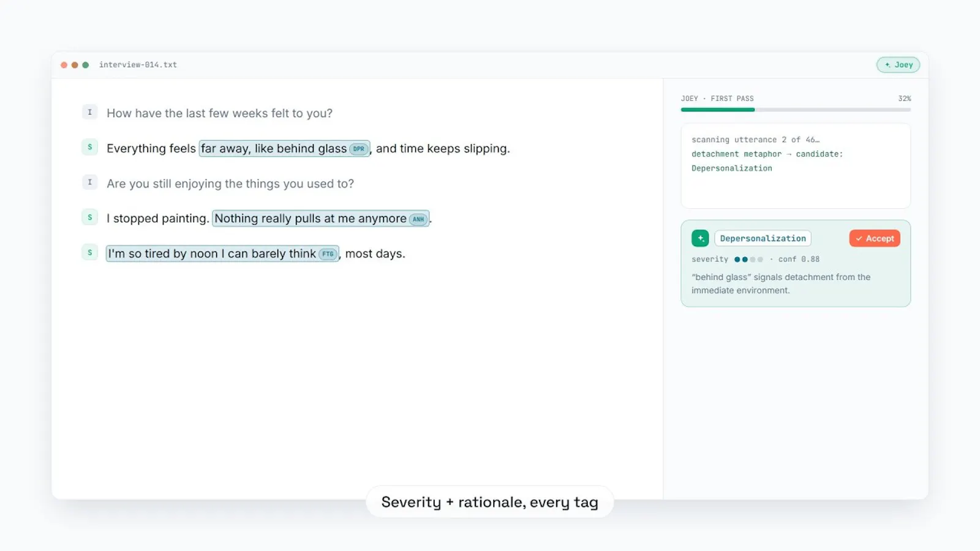Click question "Are you still enjoying the things you used to?"
Image resolution: width=980 pixels, height=551 pixels.
[x=230, y=184]
